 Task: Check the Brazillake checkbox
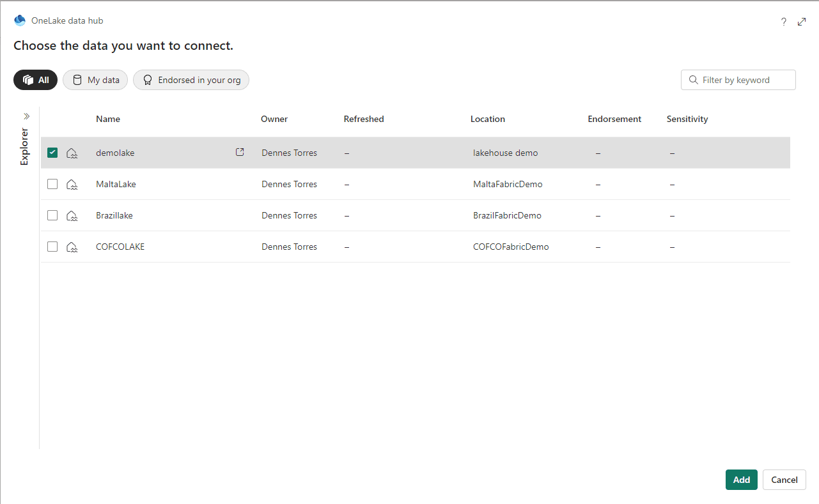point(52,215)
